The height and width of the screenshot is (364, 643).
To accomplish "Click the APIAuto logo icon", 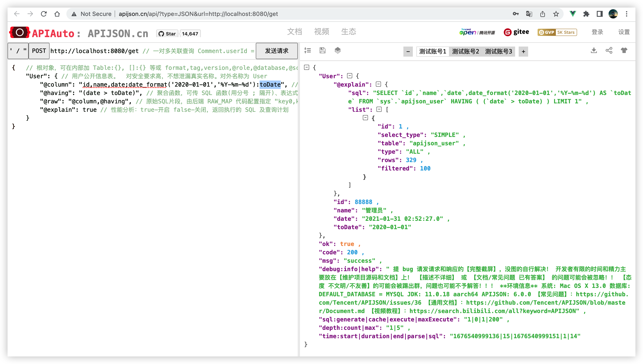I will [20, 32].
